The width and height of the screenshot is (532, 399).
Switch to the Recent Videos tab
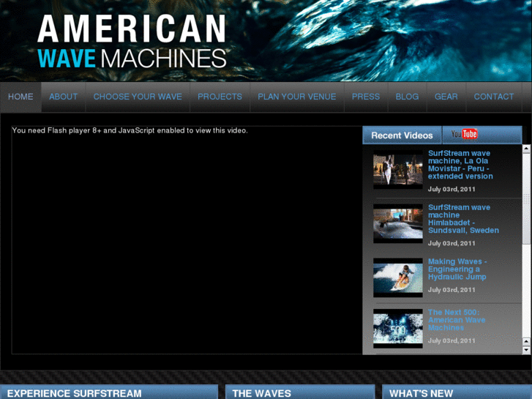pos(402,135)
